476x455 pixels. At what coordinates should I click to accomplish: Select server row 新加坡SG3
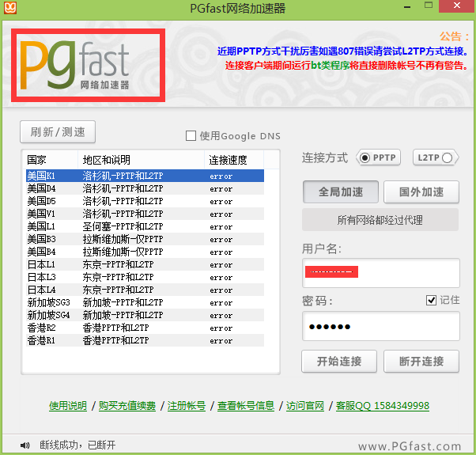145,302
